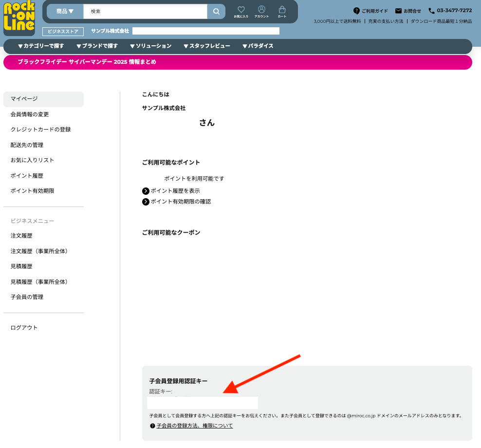The width and height of the screenshot is (481, 448).
Task: Select 会員情報の変更 in the sidebar
Action: click(x=30, y=114)
